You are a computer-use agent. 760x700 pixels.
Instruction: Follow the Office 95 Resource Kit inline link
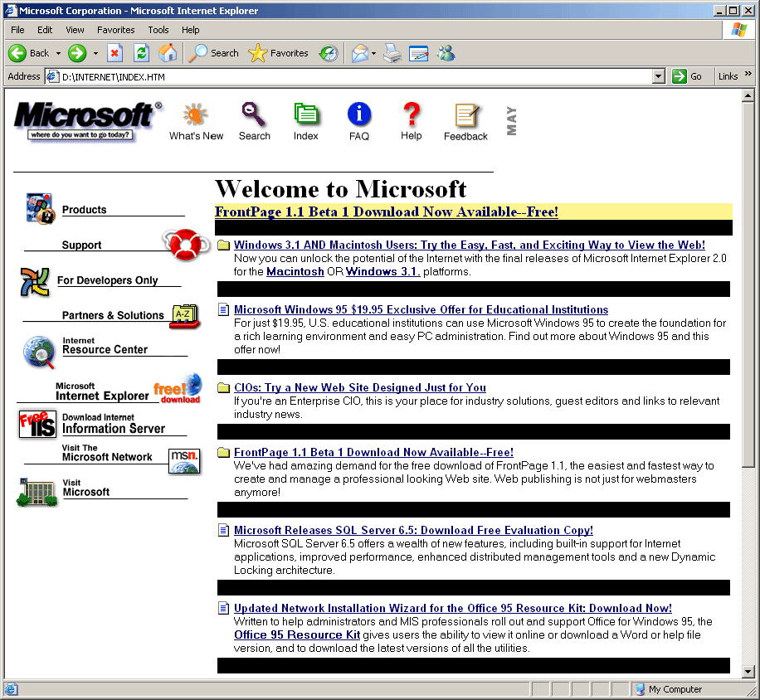click(297, 635)
